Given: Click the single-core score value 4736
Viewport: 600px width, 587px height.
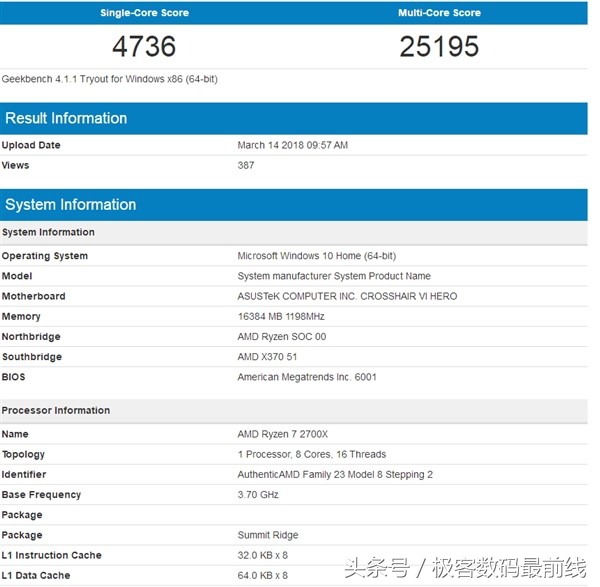Looking at the screenshot, I should click(x=144, y=46).
